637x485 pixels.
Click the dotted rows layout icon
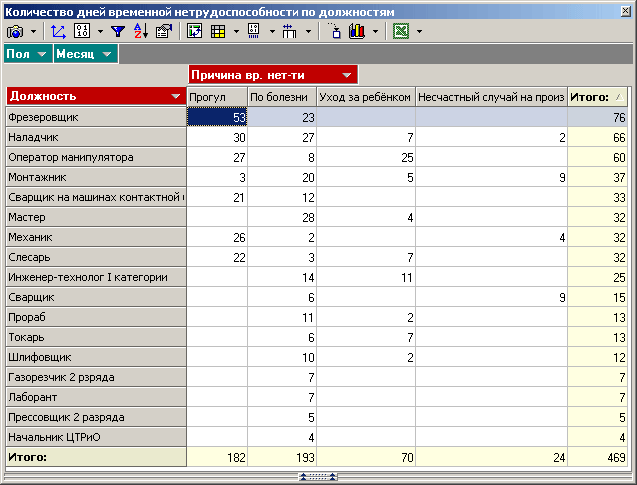pyautogui.click(x=254, y=31)
